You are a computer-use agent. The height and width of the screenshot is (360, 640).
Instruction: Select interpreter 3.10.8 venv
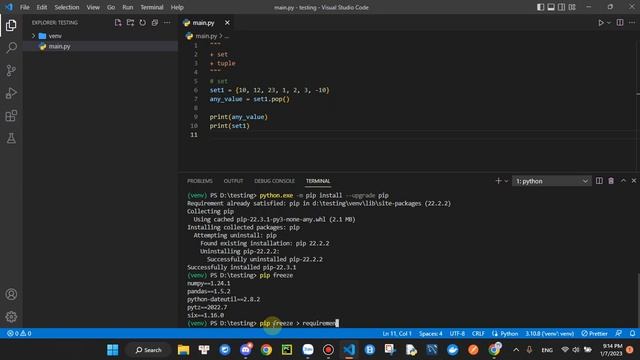click(x=549, y=333)
